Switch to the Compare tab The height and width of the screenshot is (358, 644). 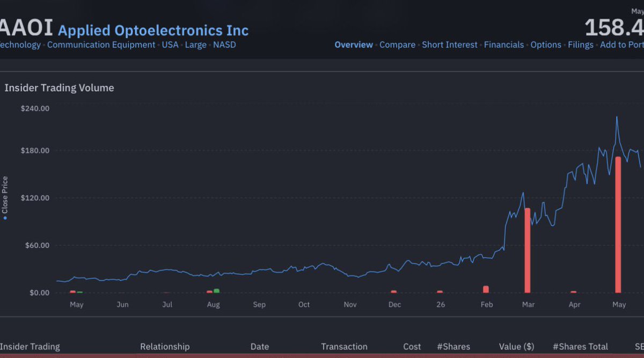tap(397, 45)
